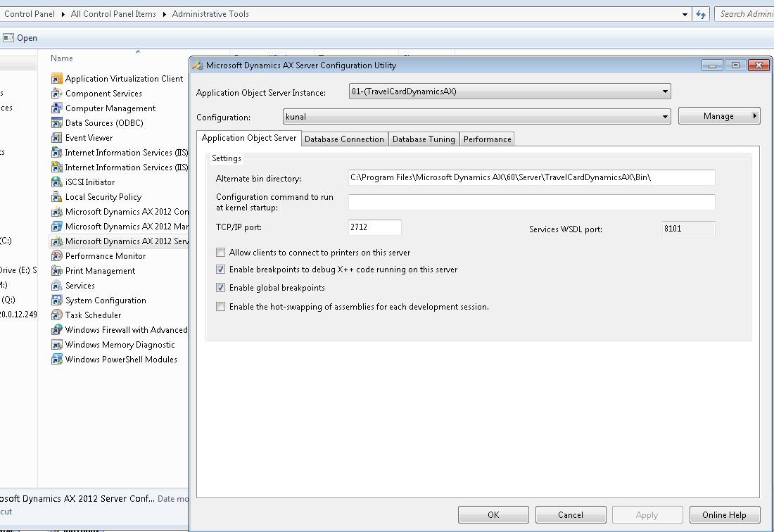Open the Manage menu
The image size is (774, 532).
(719, 115)
